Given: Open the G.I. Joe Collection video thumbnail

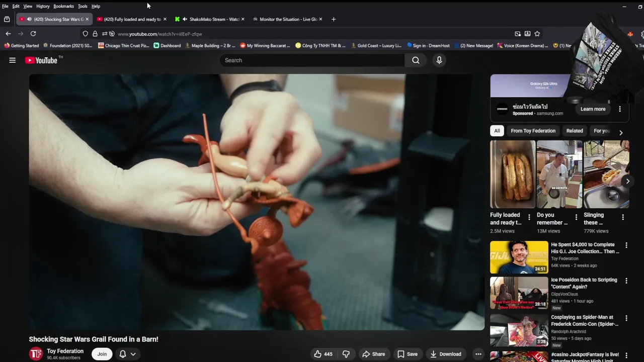Looking at the screenshot, I should (519, 257).
